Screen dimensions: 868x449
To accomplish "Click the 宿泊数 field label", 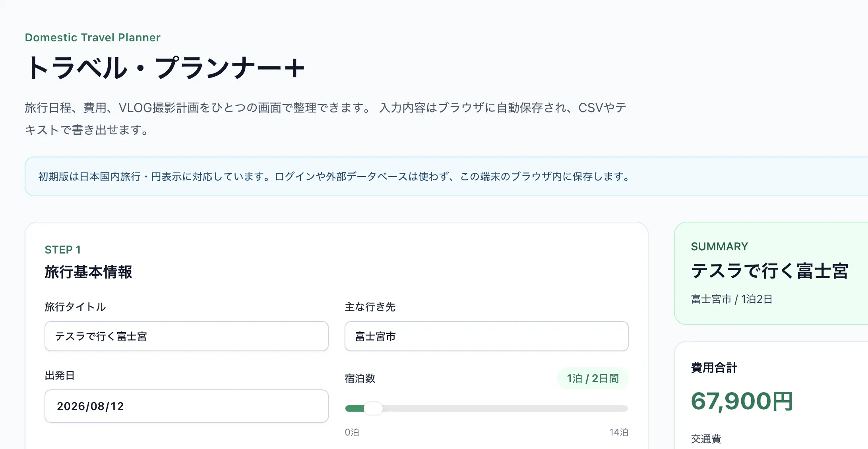I will pos(360,379).
